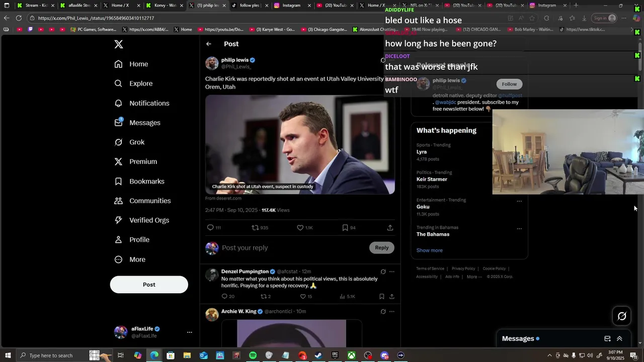Screen dimensions: 644x362
Task: Click the Communities icon in the sidebar
Action: tap(118, 201)
